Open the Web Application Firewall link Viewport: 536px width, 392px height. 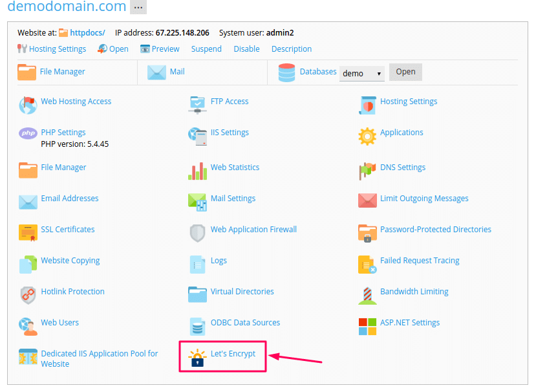253,230
